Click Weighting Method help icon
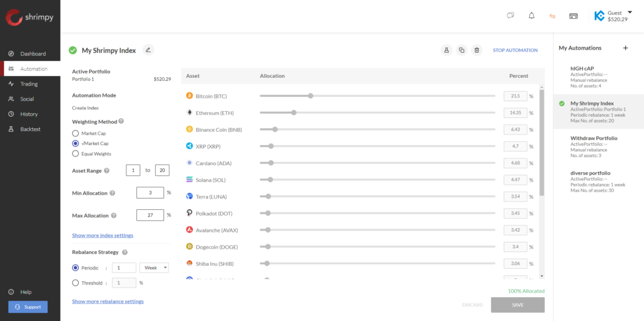The image size is (644, 321). tap(121, 121)
